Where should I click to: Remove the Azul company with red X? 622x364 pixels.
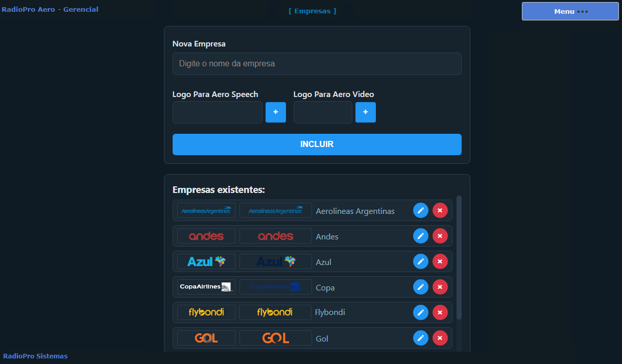coord(440,261)
